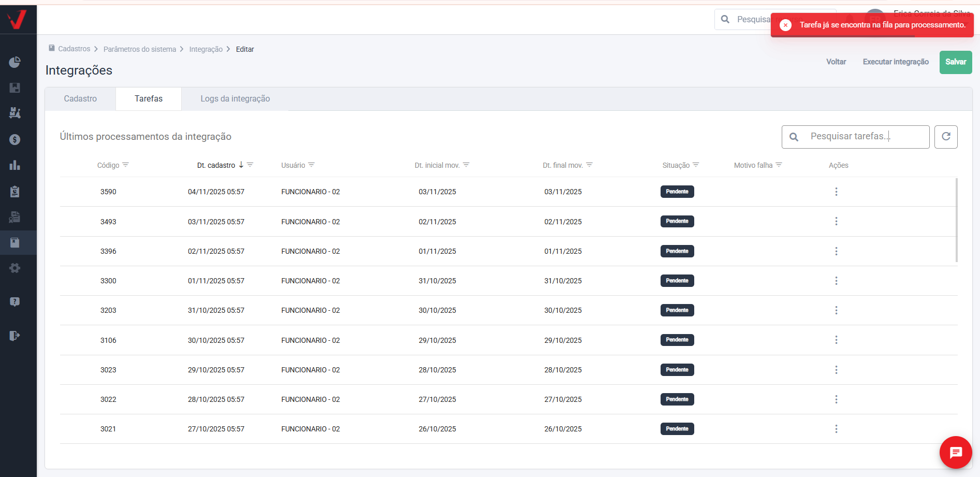Open the help question mark icon
The width and height of the screenshot is (980, 477).
pos(14,301)
